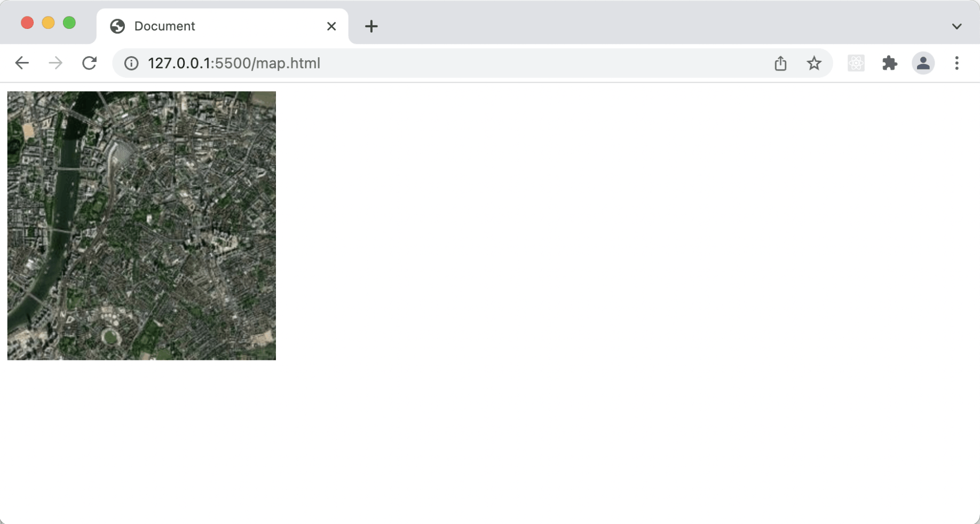Close the Document tab
The width and height of the screenshot is (980, 524).
click(331, 26)
